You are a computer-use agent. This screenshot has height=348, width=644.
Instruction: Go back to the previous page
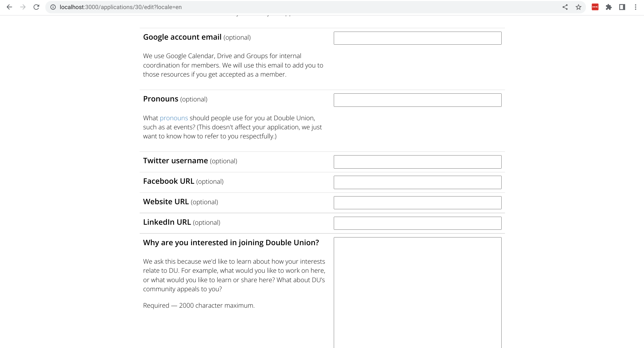coord(9,7)
